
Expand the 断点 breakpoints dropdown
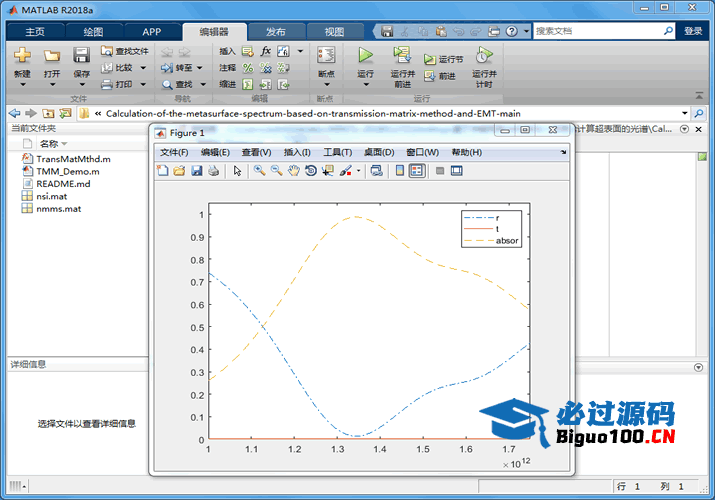pyautogui.click(x=326, y=74)
